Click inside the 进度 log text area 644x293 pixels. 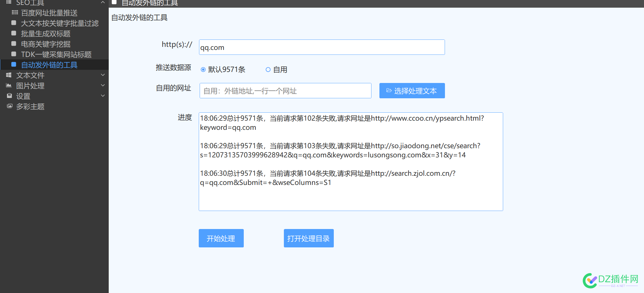[351, 162]
